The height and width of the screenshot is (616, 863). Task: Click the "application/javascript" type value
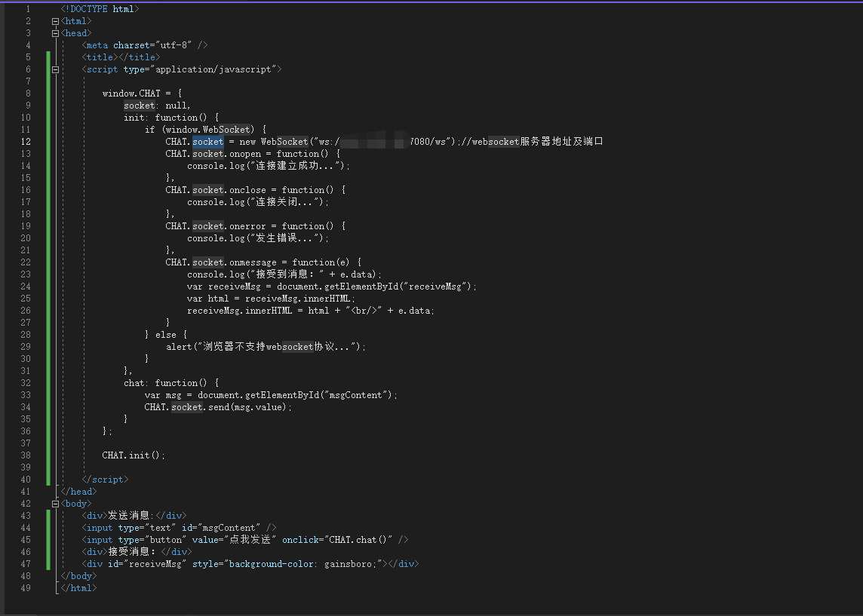[x=214, y=69]
